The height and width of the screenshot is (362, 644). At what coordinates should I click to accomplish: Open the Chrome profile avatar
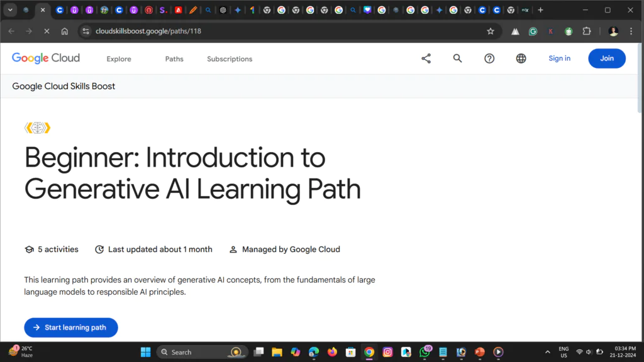point(613,31)
